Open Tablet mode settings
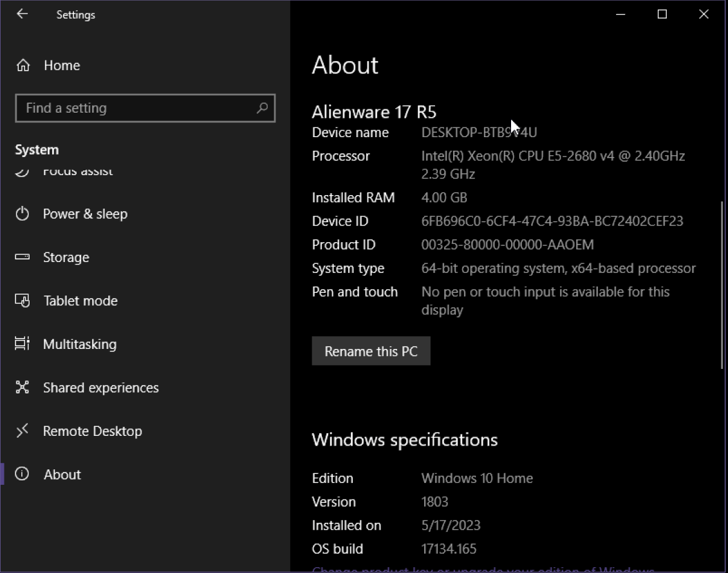Screen dimensions: 728x573 (80, 301)
